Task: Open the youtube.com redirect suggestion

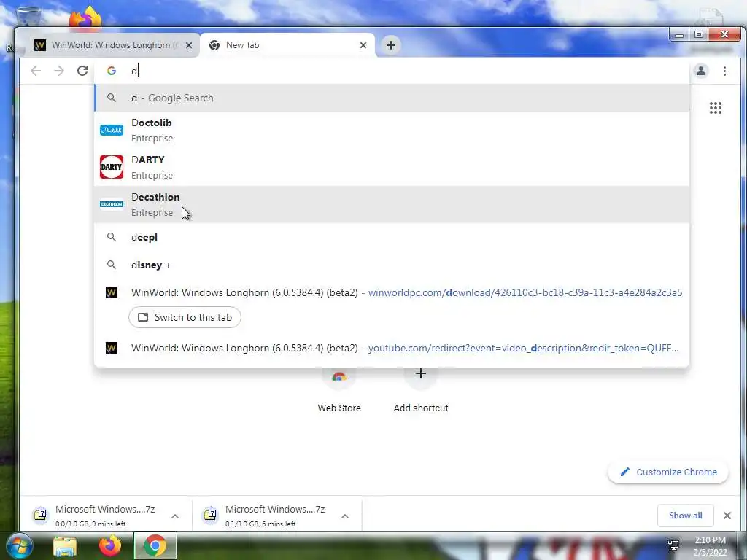Action: (392, 348)
